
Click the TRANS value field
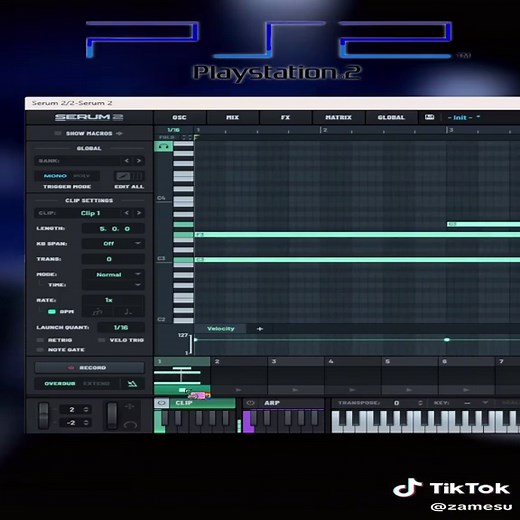[113, 259]
